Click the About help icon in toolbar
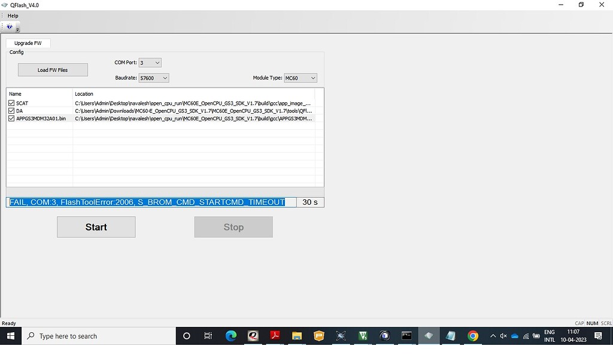The image size is (613, 364). click(10, 27)
